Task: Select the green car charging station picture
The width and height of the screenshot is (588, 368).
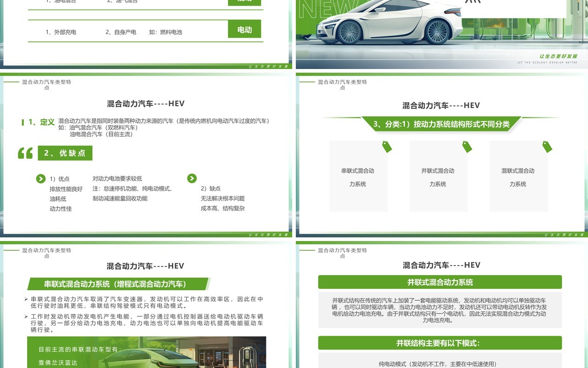Action: click(147, 352)
